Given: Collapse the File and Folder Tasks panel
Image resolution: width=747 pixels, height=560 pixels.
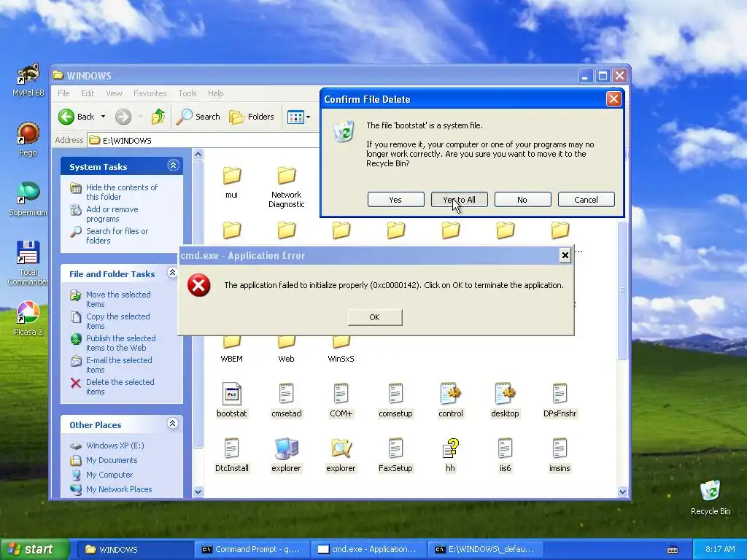Looking at the screenshot, I should (x=172, y=273).
